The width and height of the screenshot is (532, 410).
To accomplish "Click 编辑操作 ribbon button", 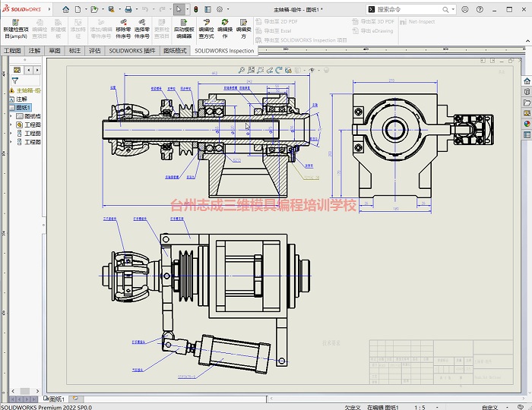I will tap(225, 29).
